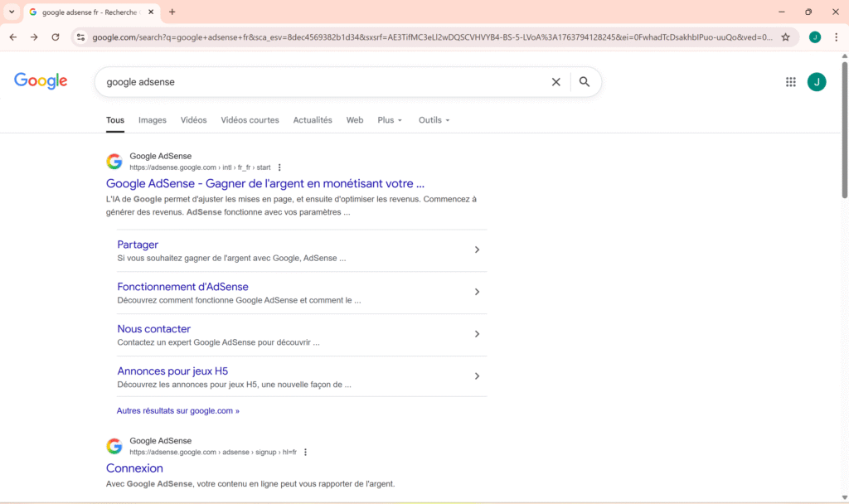The height and width of the screenshot is (504, 849).
Task: Open the Fonctionnement d'AdSense link
Action: (182, 287)
